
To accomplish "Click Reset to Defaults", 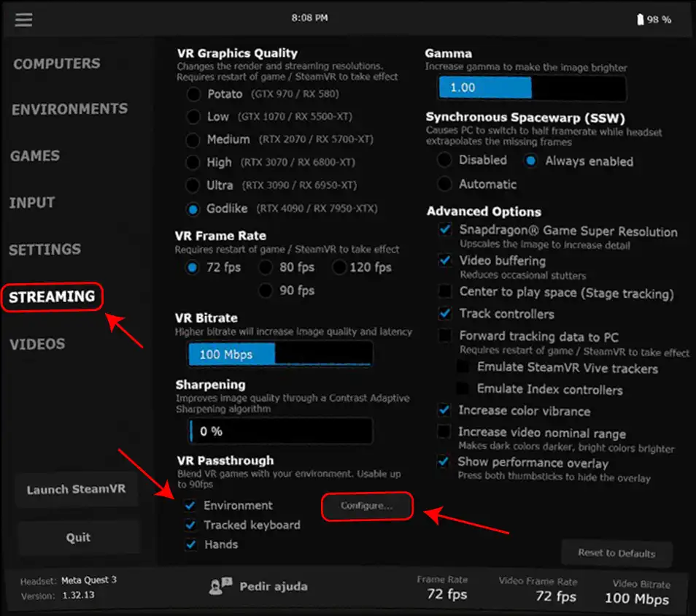I will pyautogui.click(x=616, y=553).
